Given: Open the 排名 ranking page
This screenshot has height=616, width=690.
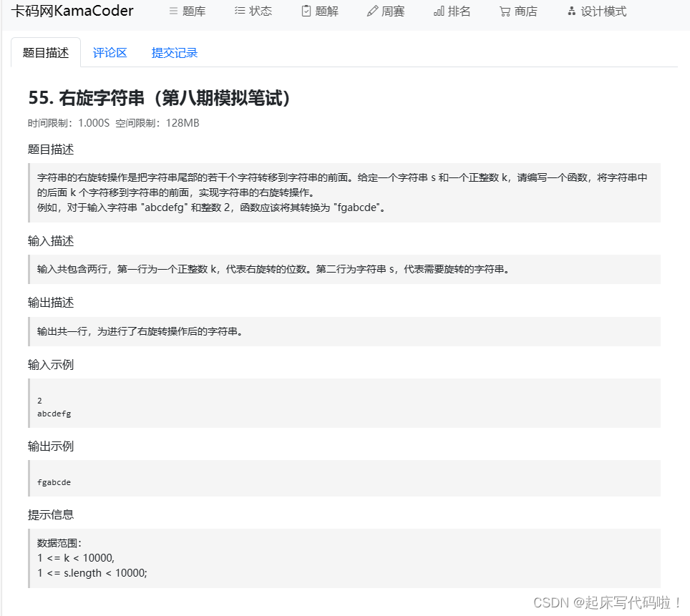Looking at the screenshot, I should [x=452, y=11].
